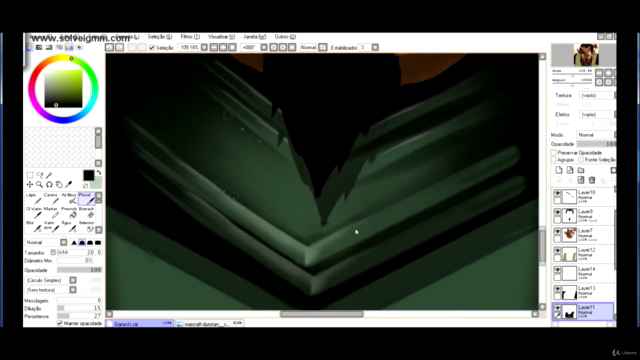Open the Visualizar menu
640x360 pixels.
[221, 37]
